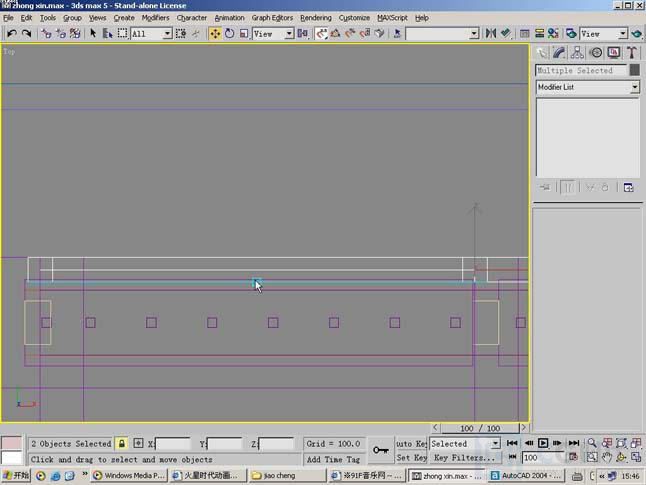This screenshot has width=646, height=485.
Task: Click the Quick Render teapot icon
Action: pos(637,33)
